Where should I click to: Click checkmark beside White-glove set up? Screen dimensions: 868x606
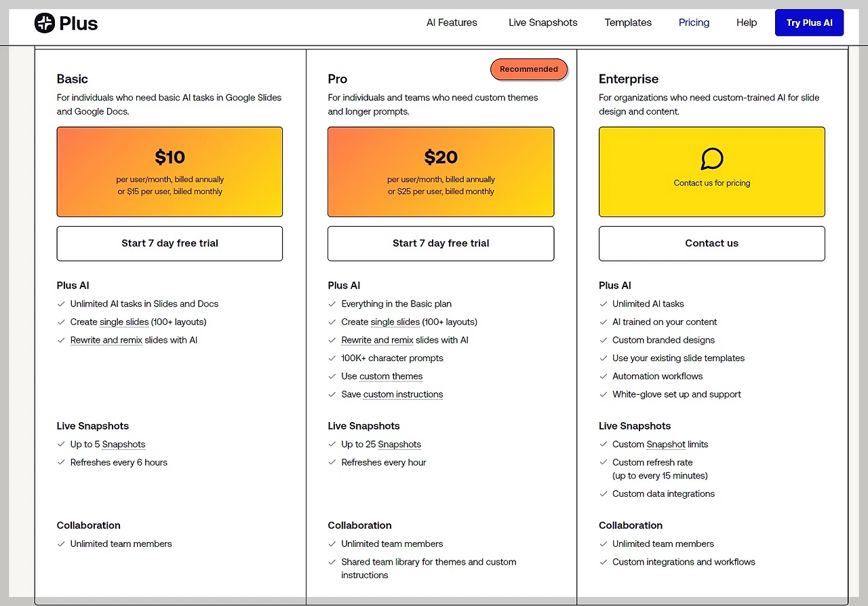coord(604,394)
